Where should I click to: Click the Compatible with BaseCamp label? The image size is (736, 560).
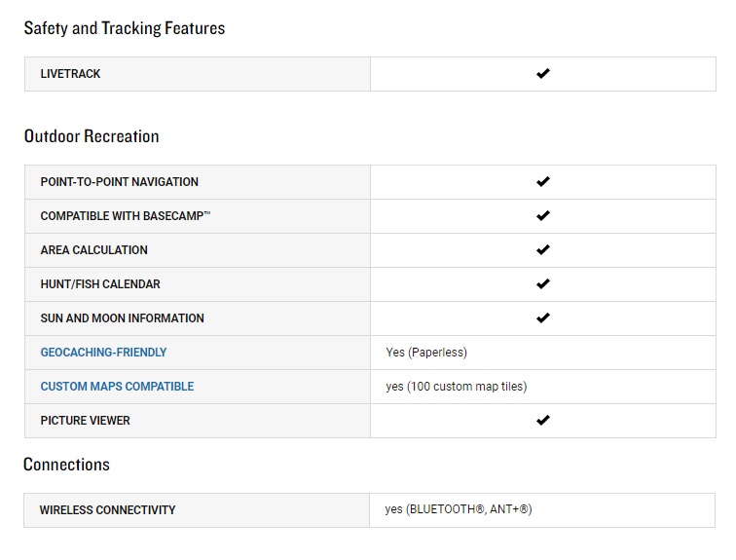(126, 216)
